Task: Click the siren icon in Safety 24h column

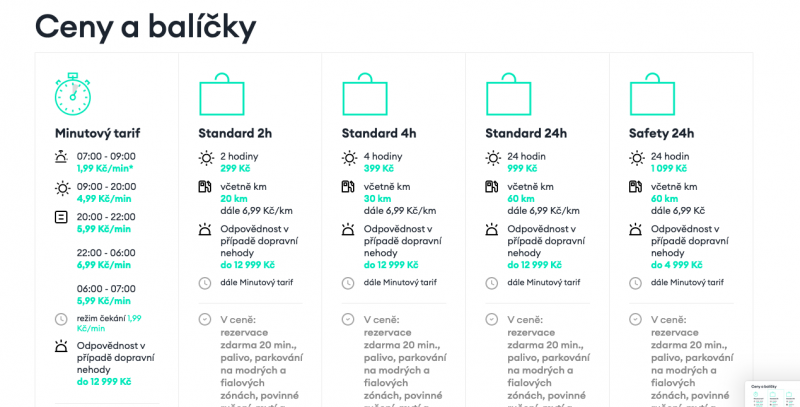Action: (x=635, y=230)
